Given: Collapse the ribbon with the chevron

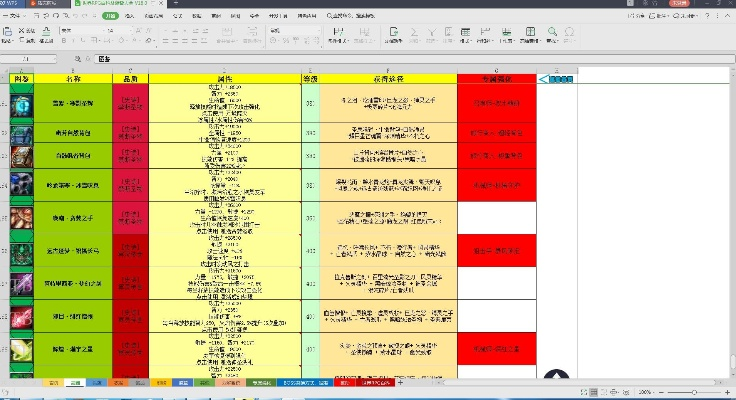Looking at the screenshot, I should pos(727,15).
